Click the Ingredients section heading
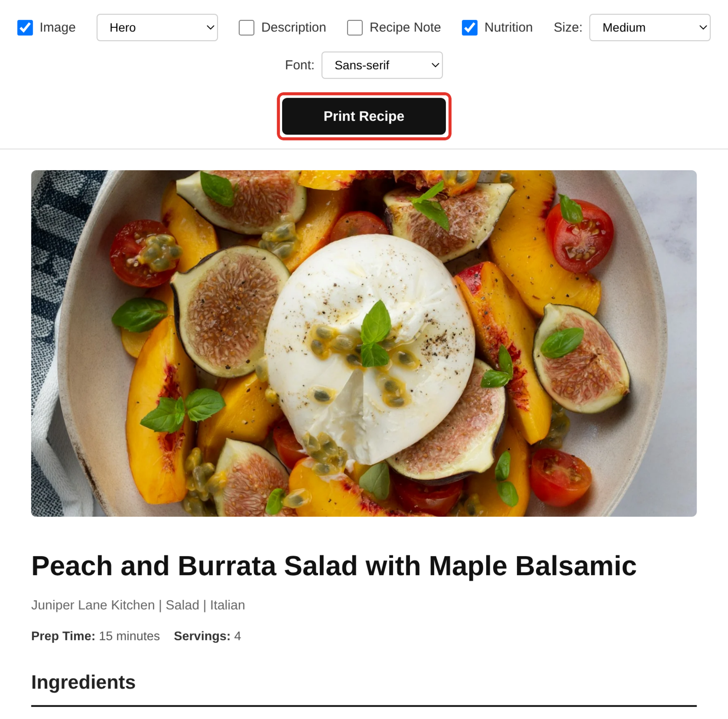The image size is (728, 719). click(x=83, y=682)
